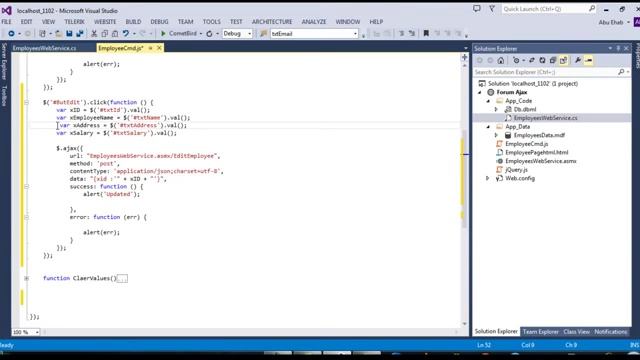Open the txtEmail find combo box
This screenshot has width=640, height=360.
pos(355,34)
